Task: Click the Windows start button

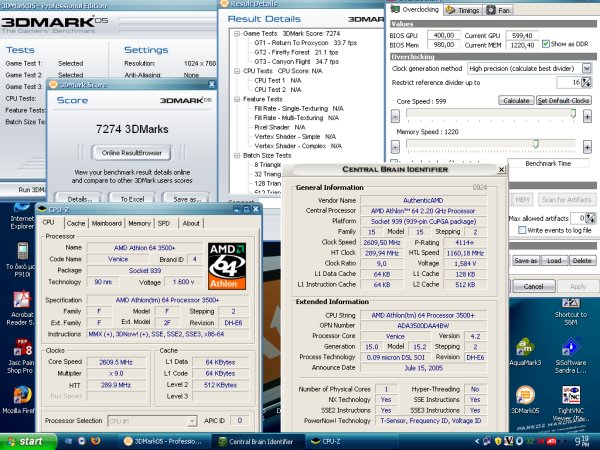Action: (28, 441)
